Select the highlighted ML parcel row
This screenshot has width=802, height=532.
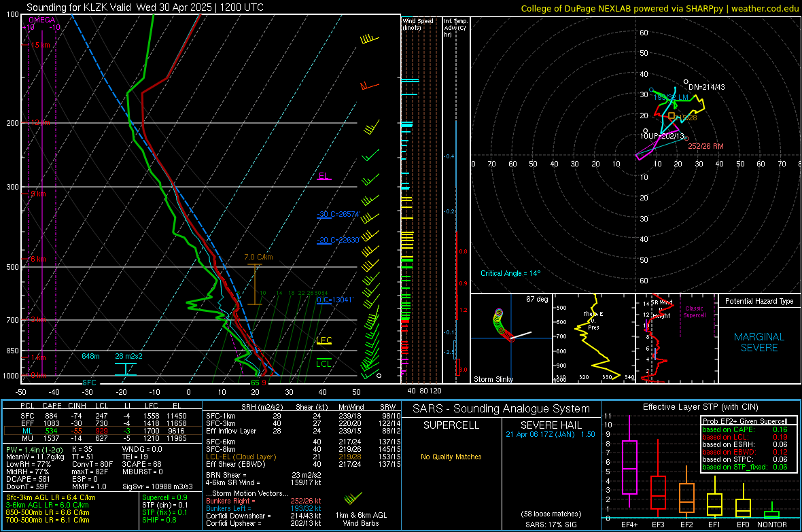103,431
